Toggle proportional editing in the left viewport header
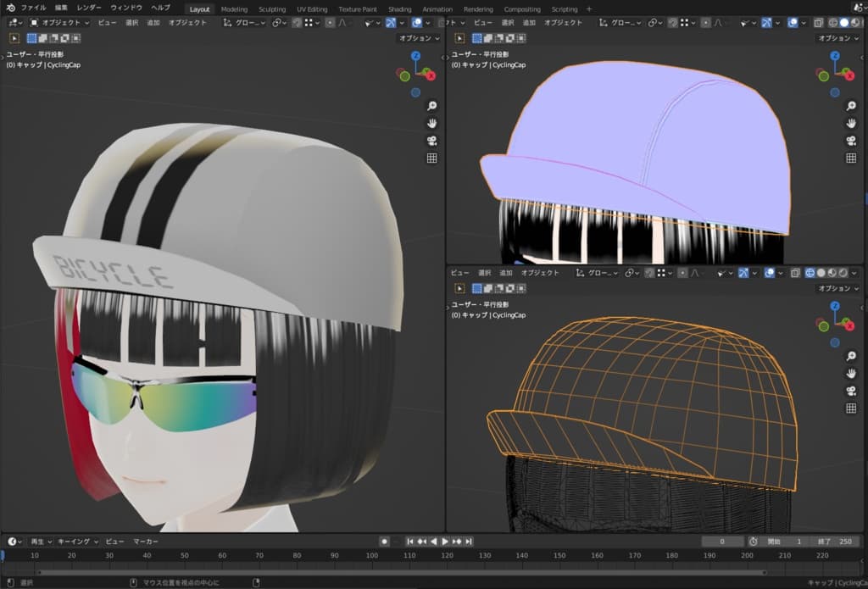 click(330, 23)
